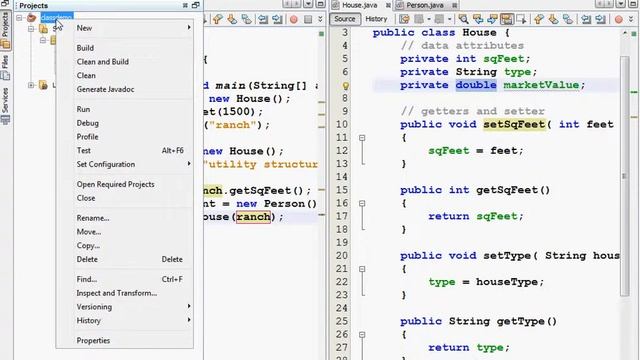The image size is (640, 360).
Task: Go to Next Bookmark in House.java toolbar
Action: [553, 19]
